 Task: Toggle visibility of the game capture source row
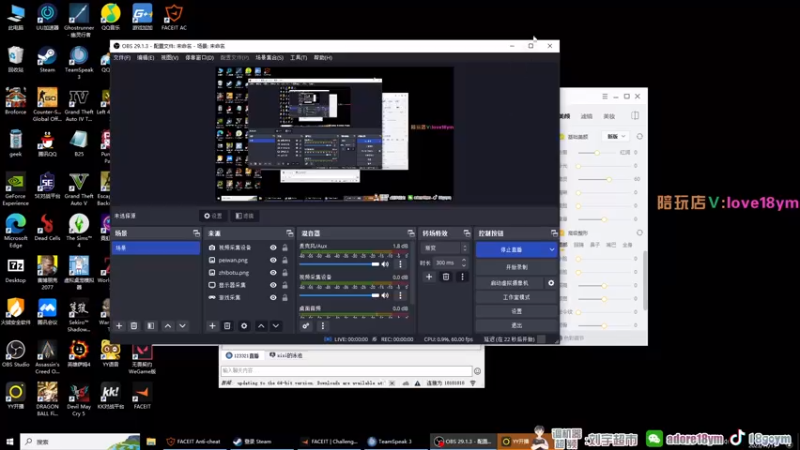273,297
